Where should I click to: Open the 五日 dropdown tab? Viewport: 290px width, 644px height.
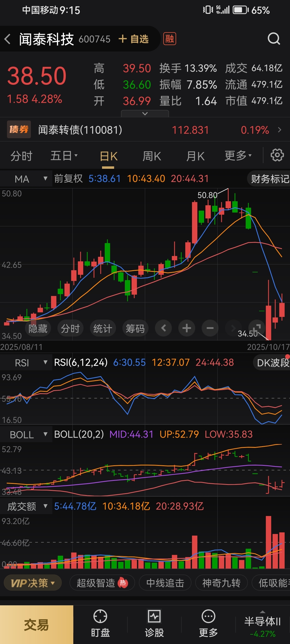[64, 156]
